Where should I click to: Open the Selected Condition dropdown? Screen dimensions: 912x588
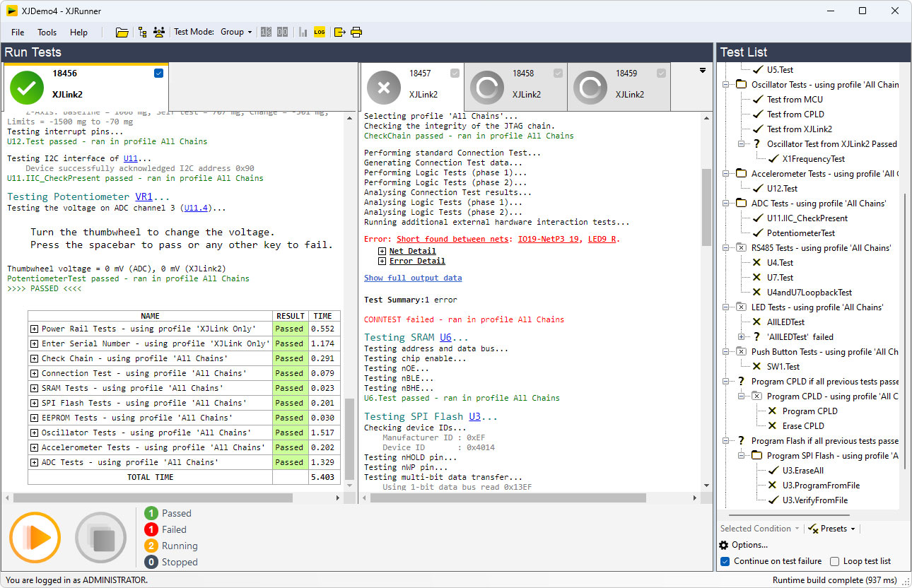pyautogui.click(x=760, y=529)
